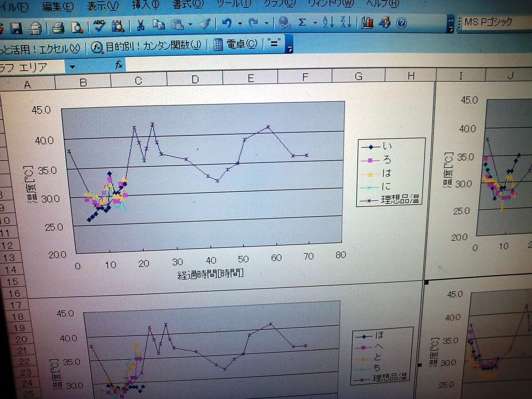Click the Drawing toolbar icon
Viewport: 532px width, 399px height.
(385, 22)
